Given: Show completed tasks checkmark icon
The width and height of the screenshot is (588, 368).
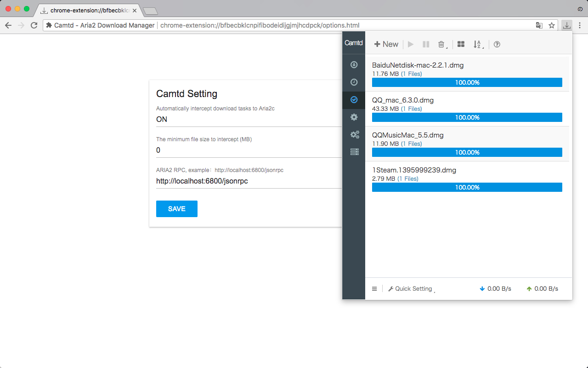Looking at the screenshot, I should pos(354,100).
